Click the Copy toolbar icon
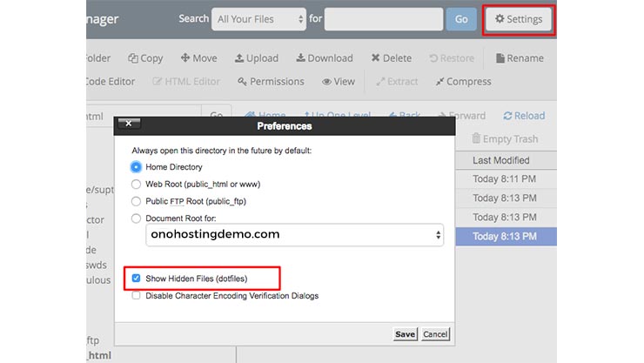The height and width of the screenshot is (363, 644). coord(145,58)
